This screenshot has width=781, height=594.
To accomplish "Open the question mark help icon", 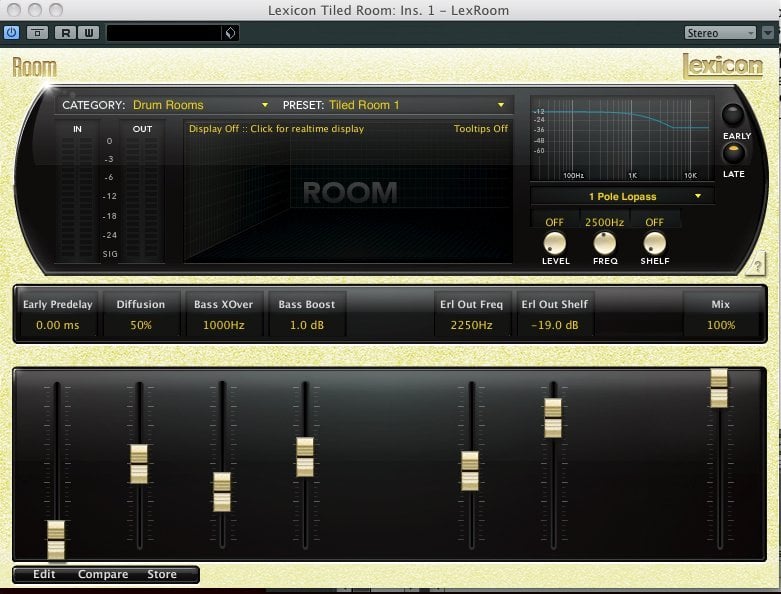I will [x=757, y=266].
